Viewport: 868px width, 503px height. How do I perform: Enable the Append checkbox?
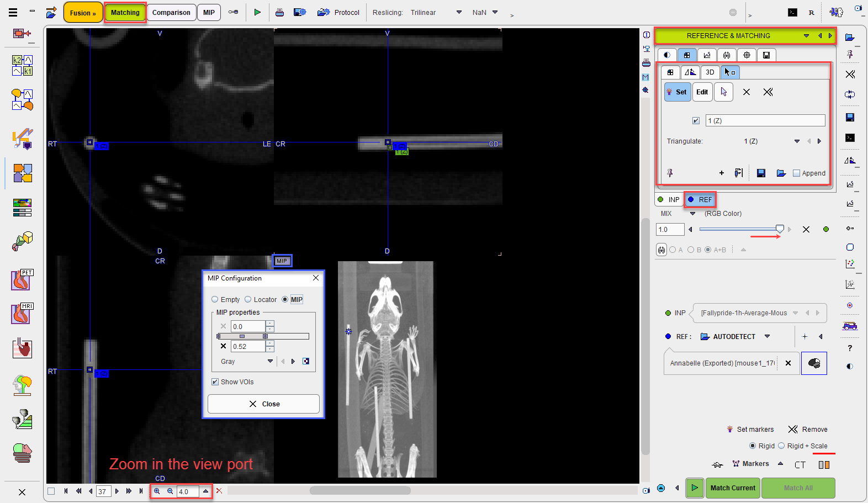796,173
